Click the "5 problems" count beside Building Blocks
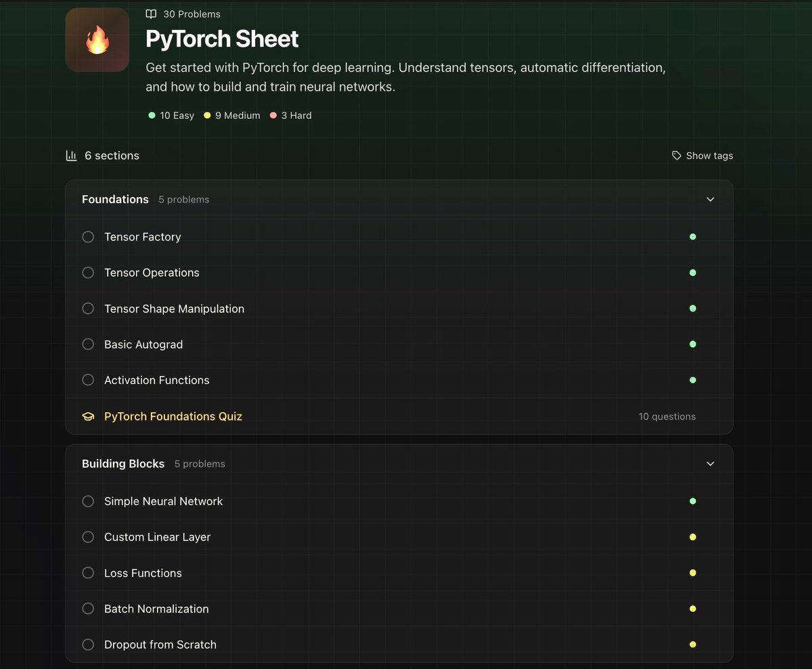 (200, 465)
